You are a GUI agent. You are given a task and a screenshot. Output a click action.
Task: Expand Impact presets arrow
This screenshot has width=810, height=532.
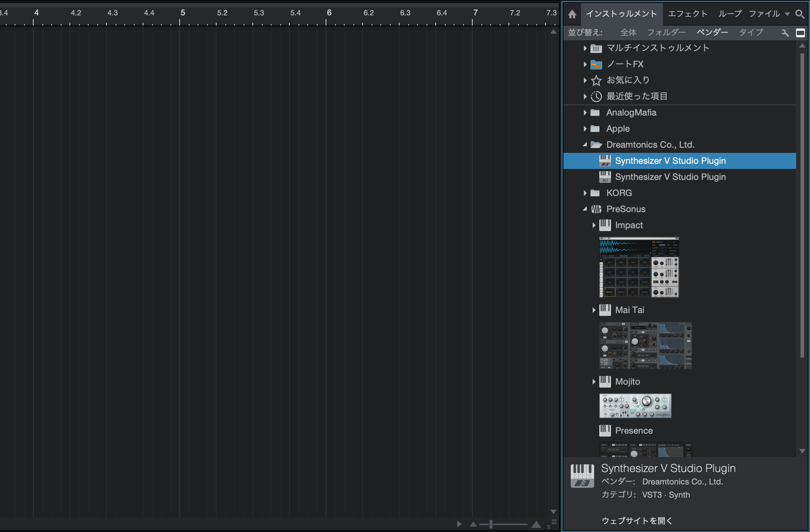594,225
